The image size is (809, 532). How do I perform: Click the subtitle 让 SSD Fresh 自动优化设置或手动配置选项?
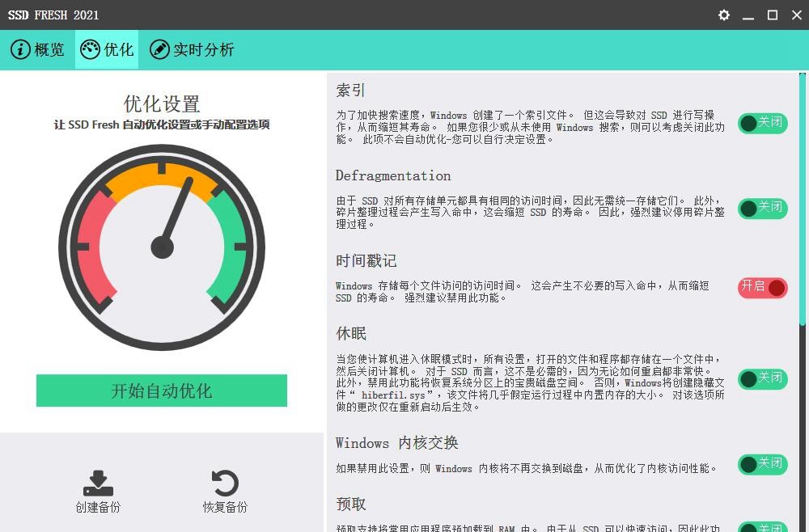click(x=162, y=125)
